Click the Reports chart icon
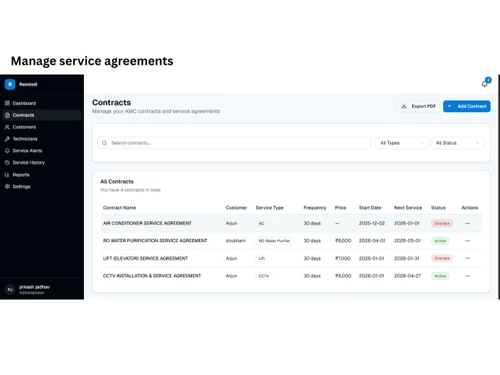Image resolution: width=500 pixels, height=375 pixels. click(x=7, y=175)
